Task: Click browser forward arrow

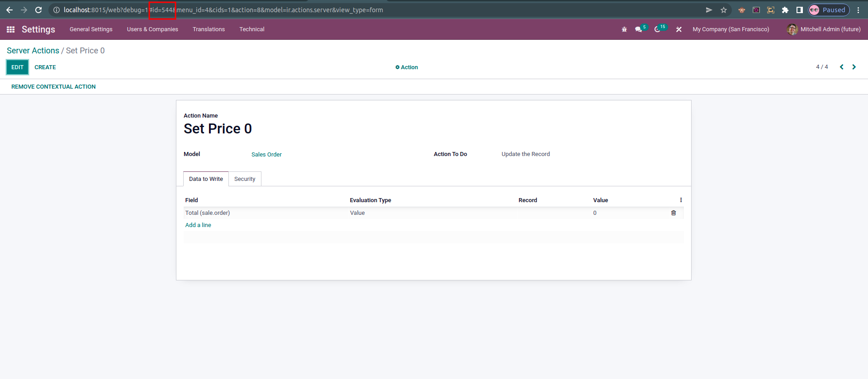Action: coord(24,10)
